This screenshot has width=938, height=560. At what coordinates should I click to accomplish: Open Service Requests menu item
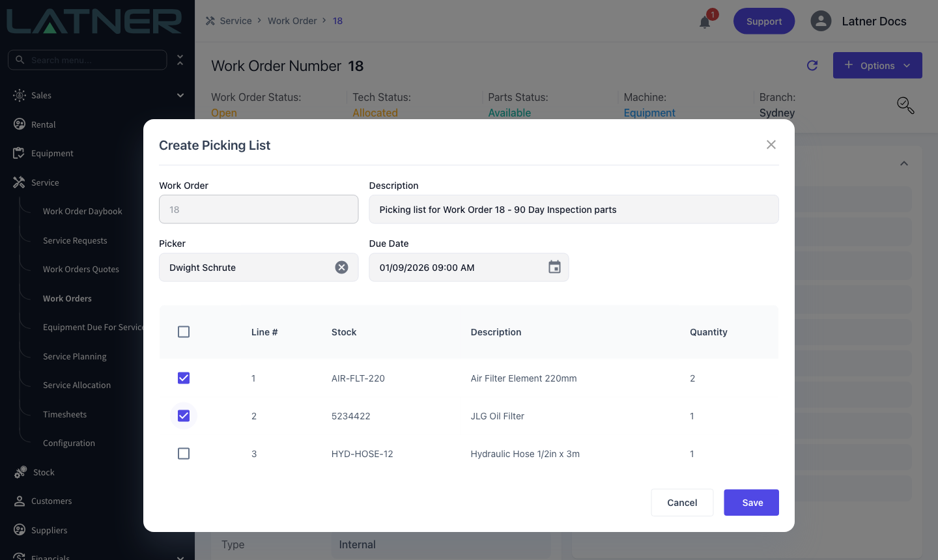(x=75, y=241)
